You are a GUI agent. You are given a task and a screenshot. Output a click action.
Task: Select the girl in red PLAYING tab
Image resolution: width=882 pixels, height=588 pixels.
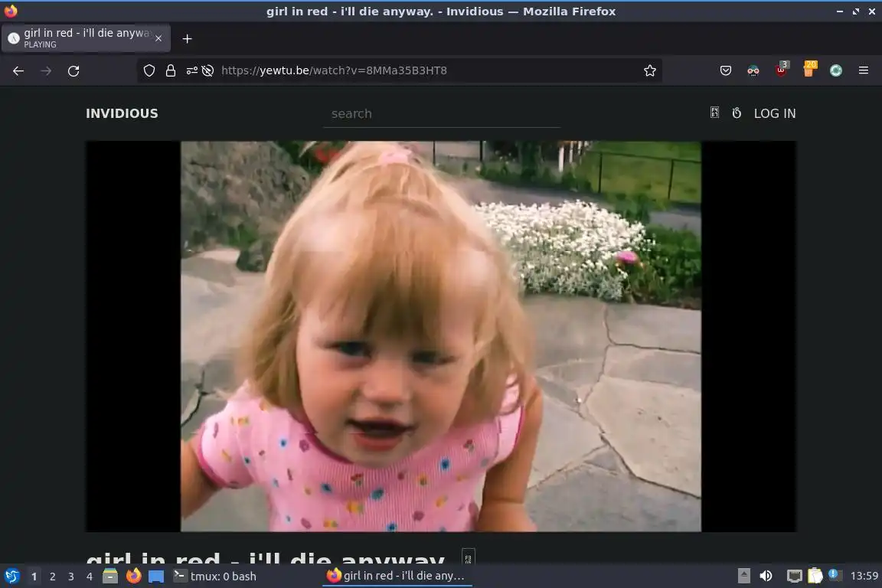click(x=86, y=38)
